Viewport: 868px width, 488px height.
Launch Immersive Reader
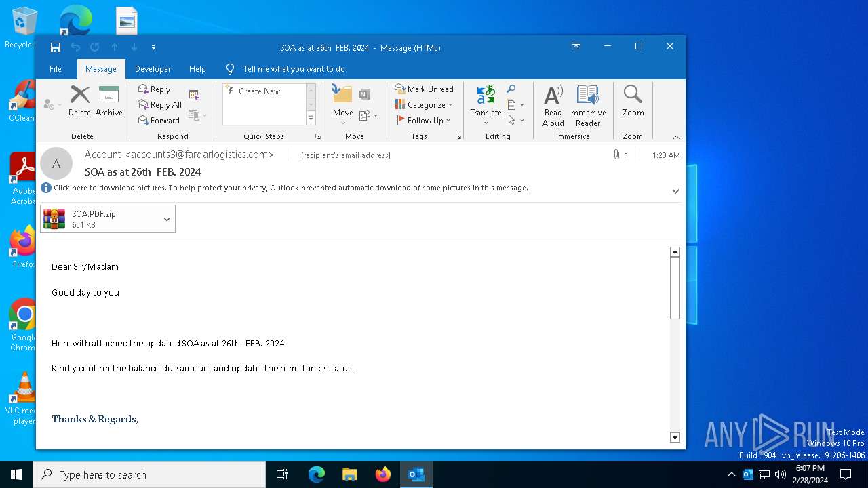pyautogui.click(x=587, y=105)
